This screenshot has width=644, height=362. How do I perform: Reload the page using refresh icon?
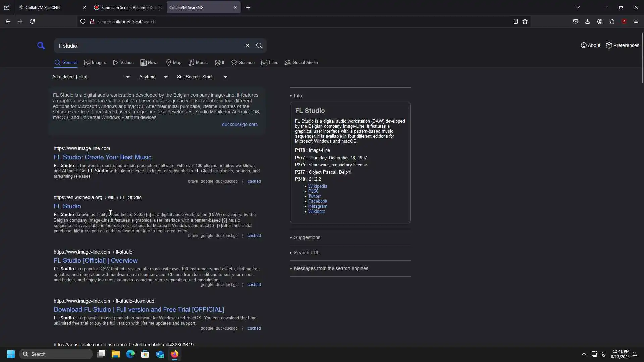32,21
